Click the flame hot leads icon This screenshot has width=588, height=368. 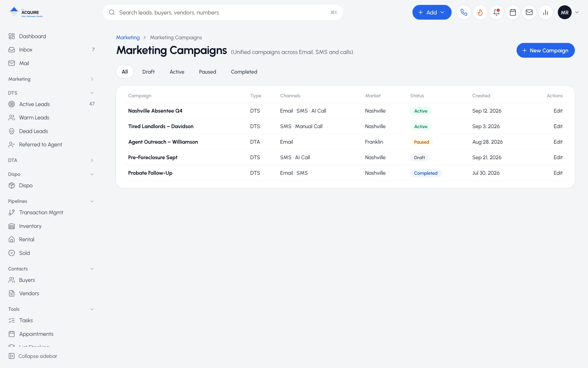[480, 12]
